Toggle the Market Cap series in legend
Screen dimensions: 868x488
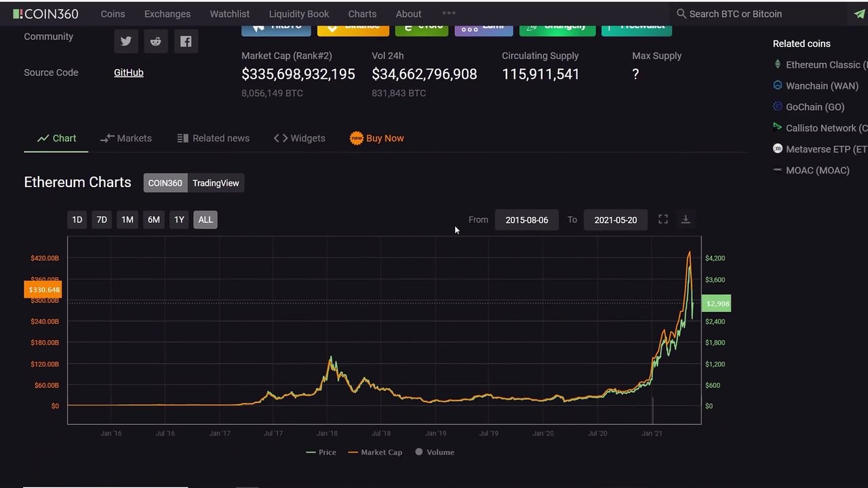pyautogui.click(x=376, y=452)
